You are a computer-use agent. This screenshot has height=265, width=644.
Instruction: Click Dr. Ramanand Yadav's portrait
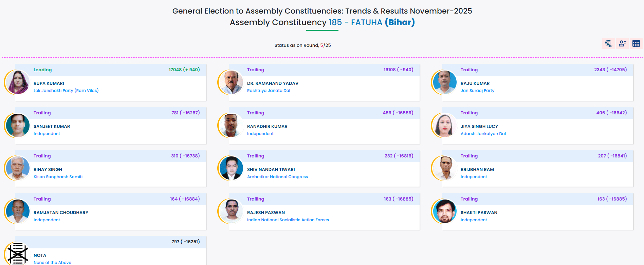point(231,82)
